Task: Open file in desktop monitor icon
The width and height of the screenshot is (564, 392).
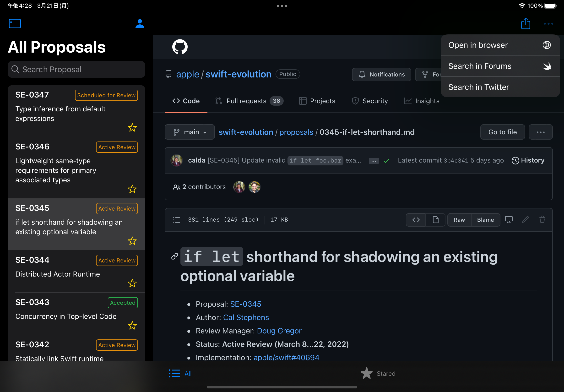Action: (509, 220)
